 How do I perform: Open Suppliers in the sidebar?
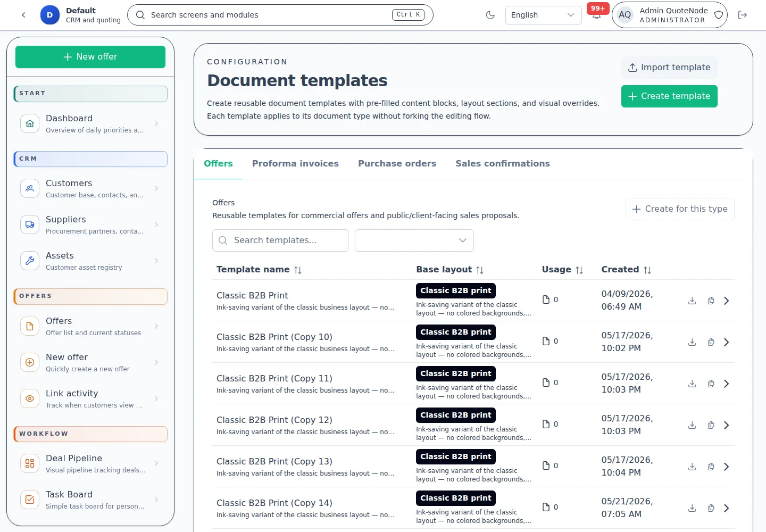90,225
